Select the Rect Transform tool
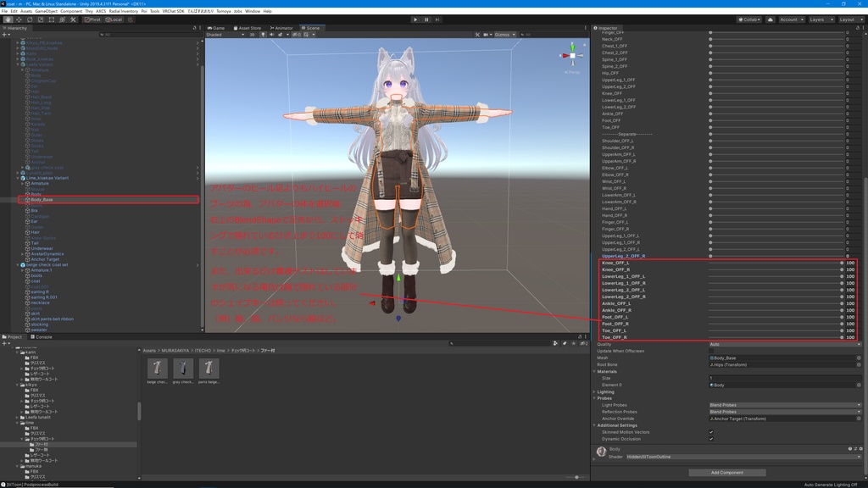Viewport: 868px width, 488px height. pyautogui.click(x=51, y=19)
